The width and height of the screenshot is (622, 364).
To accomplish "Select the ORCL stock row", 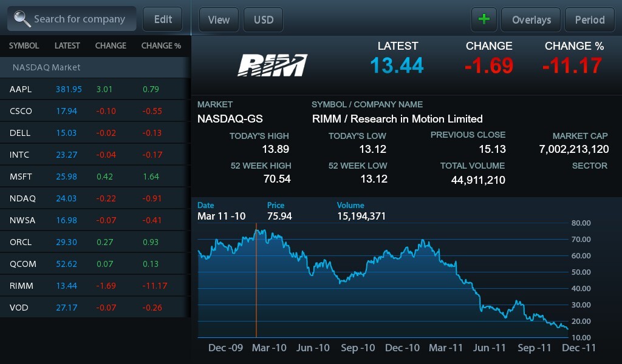I will [95, 242].
